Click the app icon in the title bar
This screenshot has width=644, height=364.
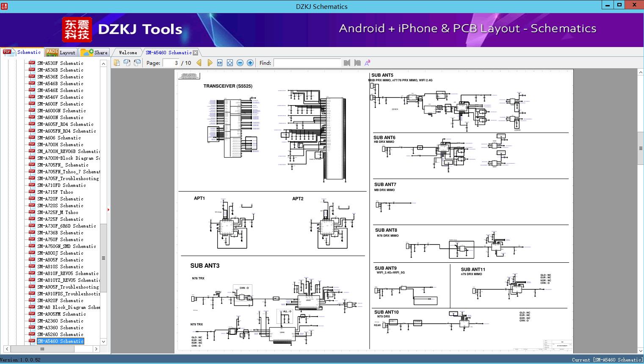tap(4, 6)
